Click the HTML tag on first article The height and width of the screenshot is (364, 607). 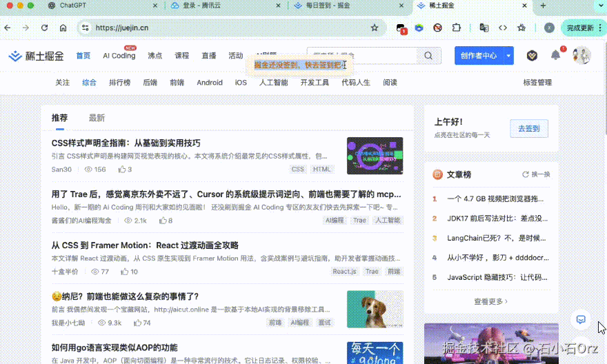(x=321, y=170)
